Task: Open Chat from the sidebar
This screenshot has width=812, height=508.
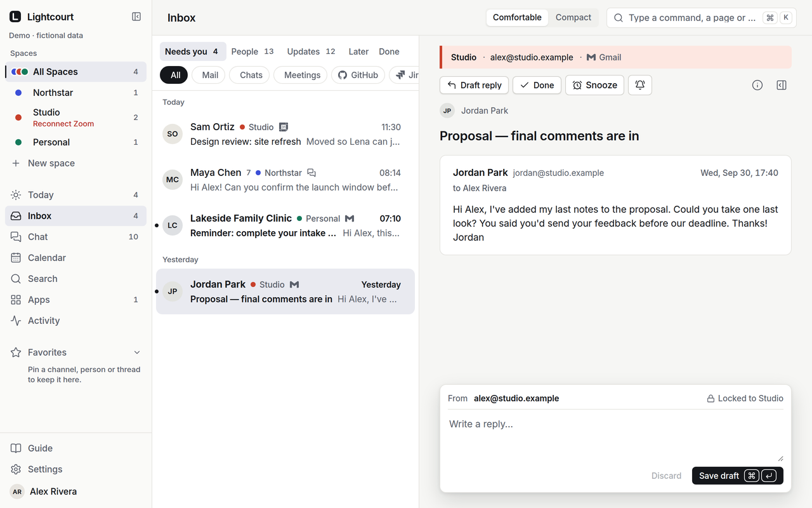Action: tap(76, 237)
